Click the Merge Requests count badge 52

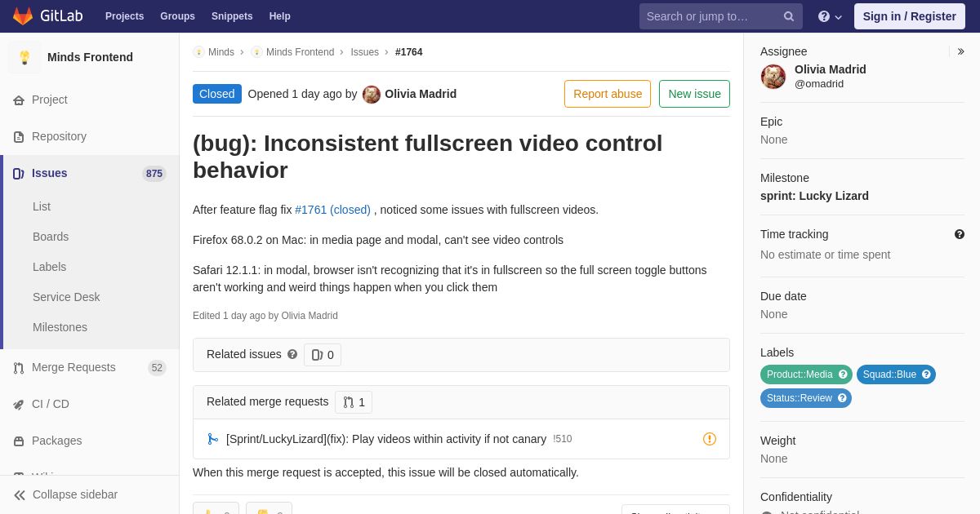coord(157,368)
